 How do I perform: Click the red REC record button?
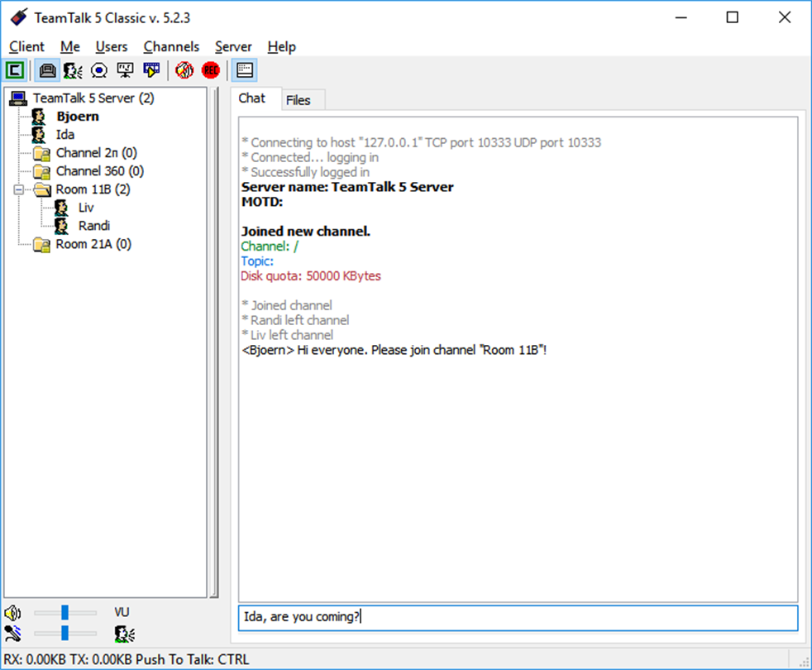tap(211, 70)
